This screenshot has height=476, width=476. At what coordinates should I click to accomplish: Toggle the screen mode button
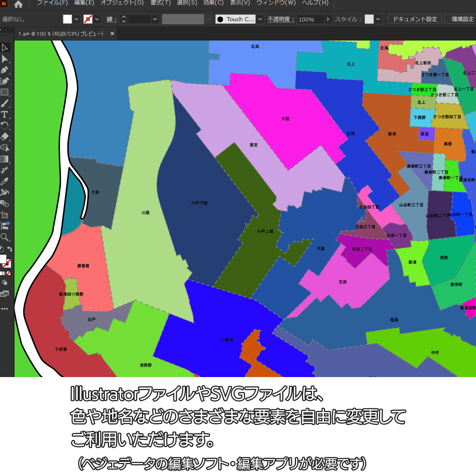[4, 294]
